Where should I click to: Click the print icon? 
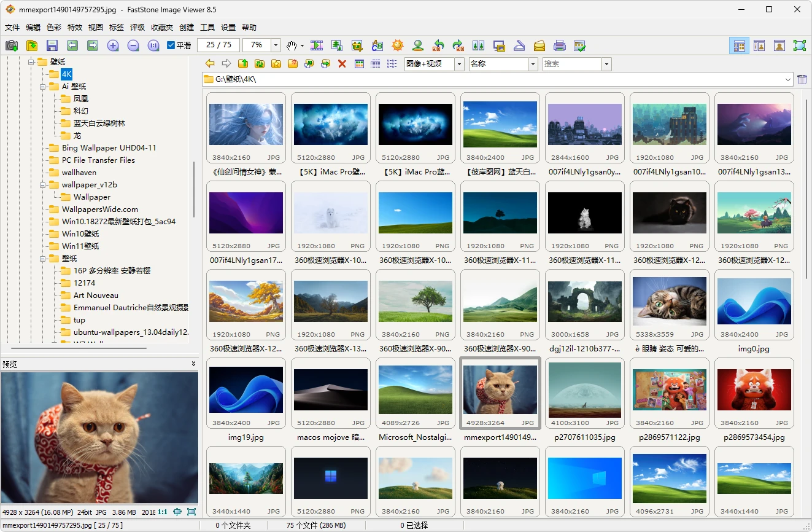point(560,45)
